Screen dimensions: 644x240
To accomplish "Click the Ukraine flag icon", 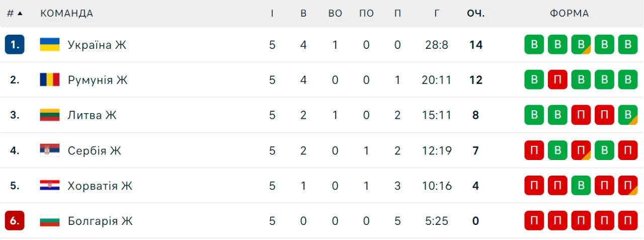I will (x=50, y=45).
